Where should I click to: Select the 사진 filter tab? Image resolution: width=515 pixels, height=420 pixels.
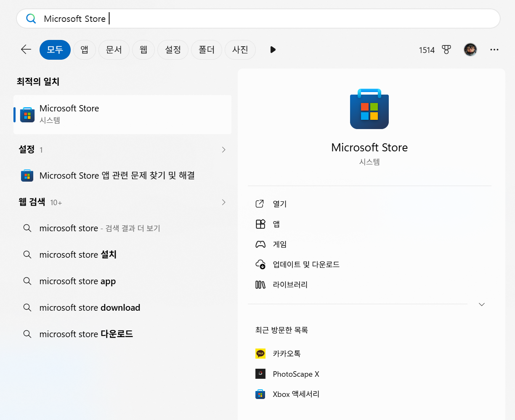point(240,50)
